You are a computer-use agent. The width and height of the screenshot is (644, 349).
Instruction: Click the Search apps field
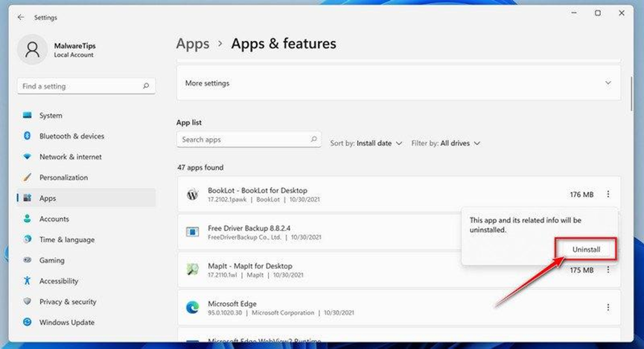click(249, 140)
